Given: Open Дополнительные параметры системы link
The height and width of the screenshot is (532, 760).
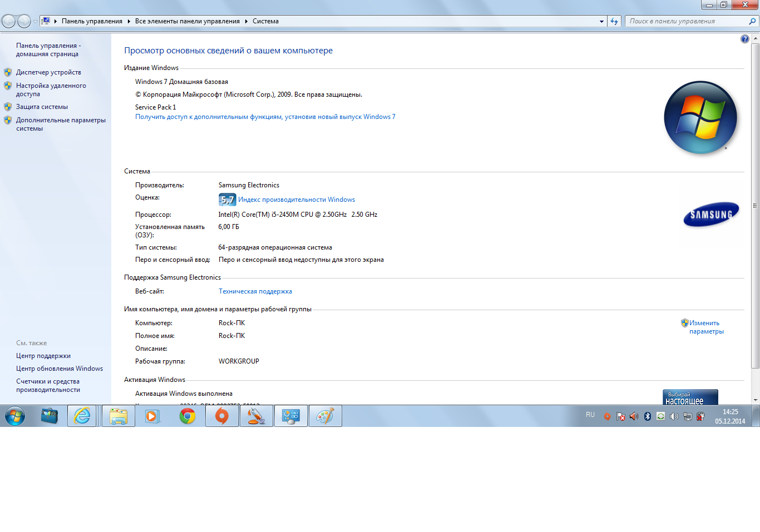Looking at the screenshot, I should [61, 124].
